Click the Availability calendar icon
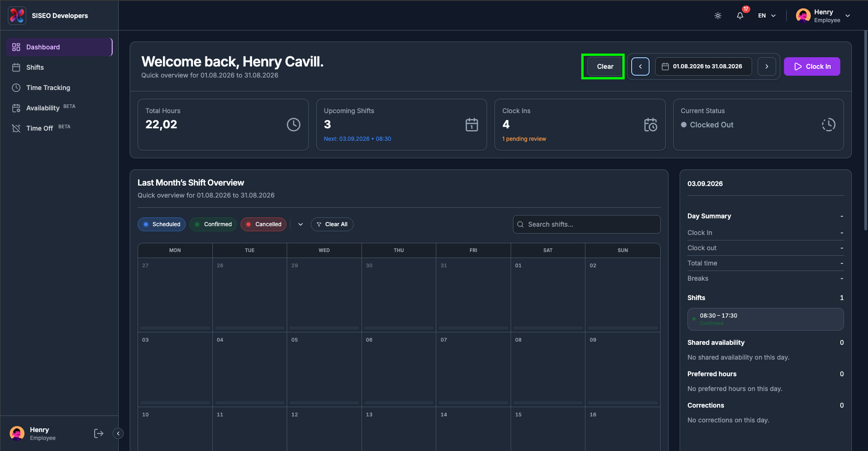868x451 pixels. pos(16,108)
